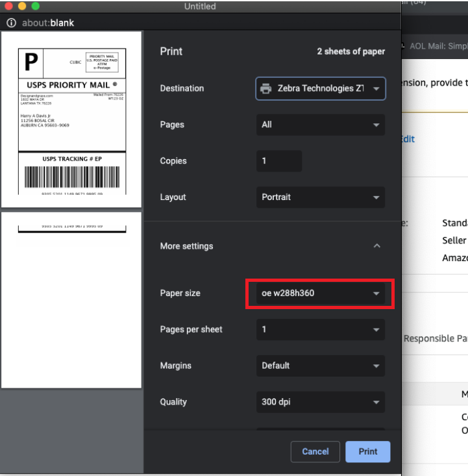Screen dimensions: 468x476
Task: Select the second page preview thumbnail
Action: [71, 300]
